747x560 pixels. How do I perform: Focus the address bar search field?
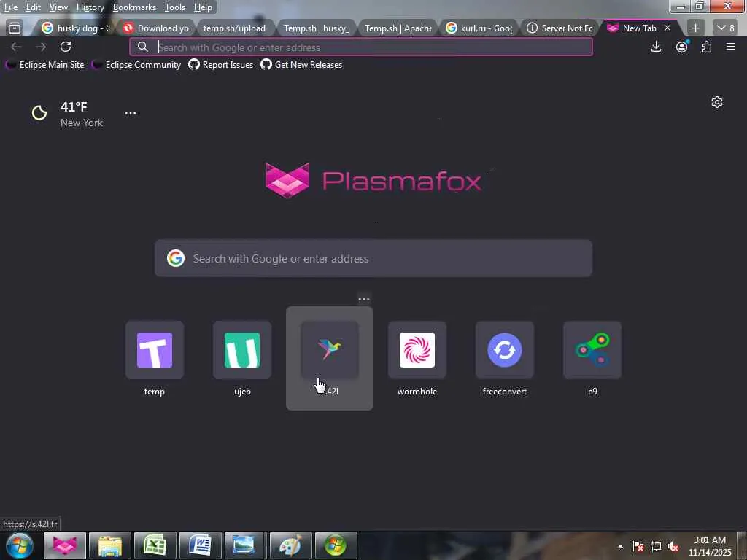click(361, 47)
